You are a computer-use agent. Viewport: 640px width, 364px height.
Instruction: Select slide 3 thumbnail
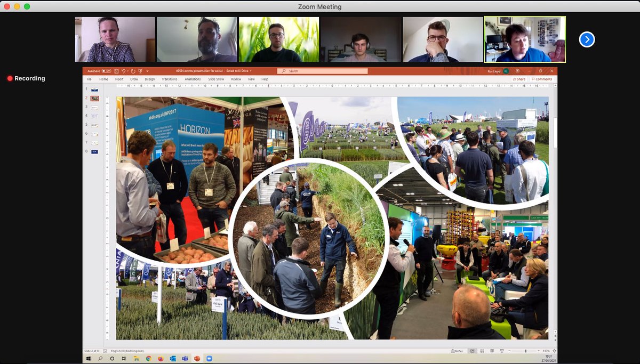[94, 107]
